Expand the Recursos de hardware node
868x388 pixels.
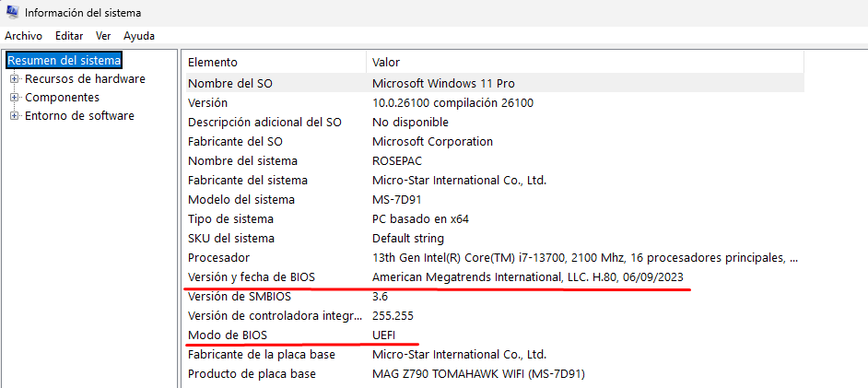tap(15, 79)
